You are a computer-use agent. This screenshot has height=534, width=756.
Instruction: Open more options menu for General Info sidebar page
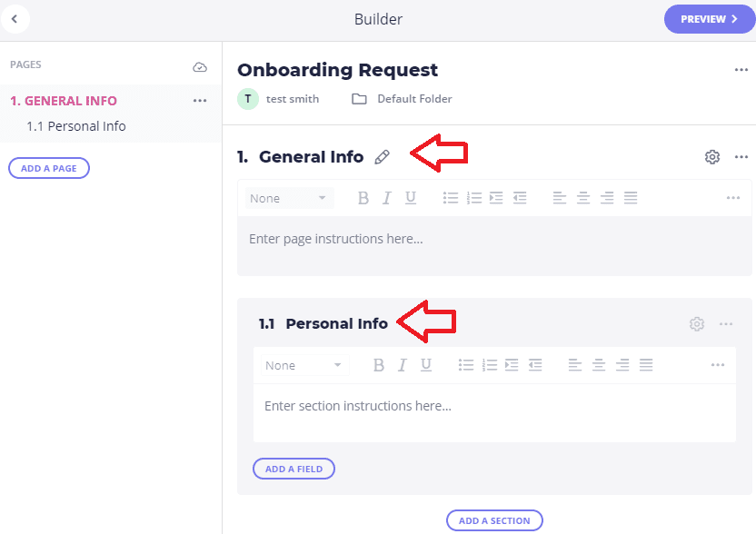tap(200, 101)
